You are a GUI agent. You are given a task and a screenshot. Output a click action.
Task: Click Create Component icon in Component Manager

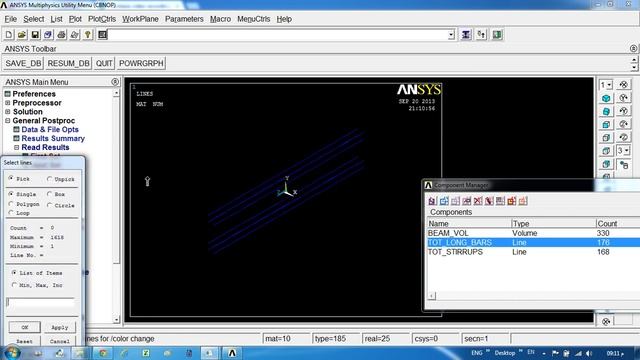pos(432,201)
